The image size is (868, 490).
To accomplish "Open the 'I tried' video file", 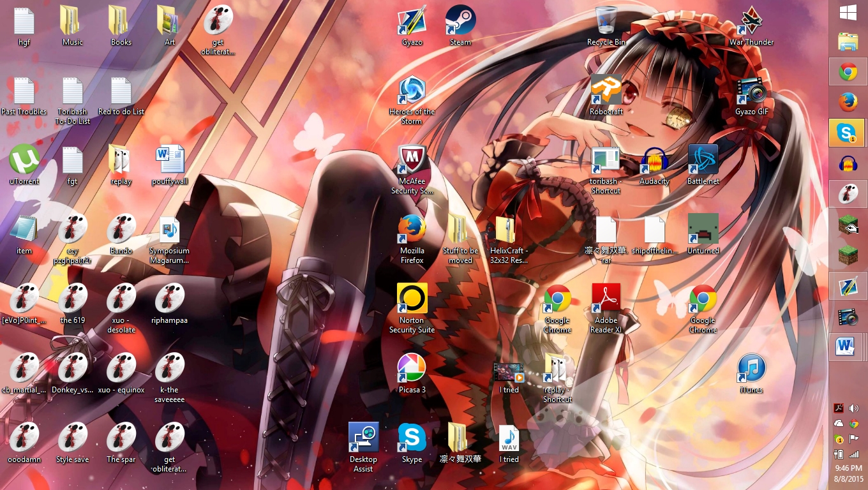I will point(509,378).
